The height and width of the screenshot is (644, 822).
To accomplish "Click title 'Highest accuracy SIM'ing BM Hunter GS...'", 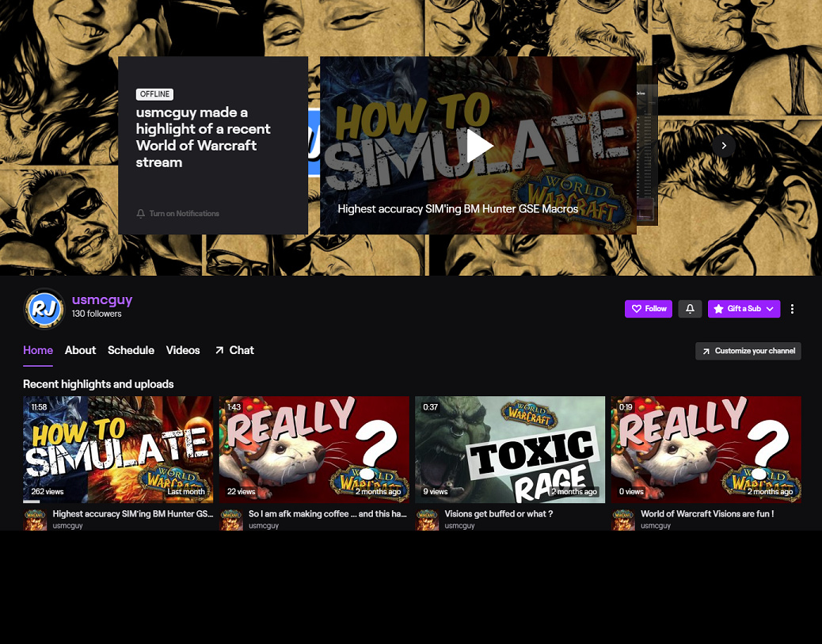I will click(x=133, y=514).
